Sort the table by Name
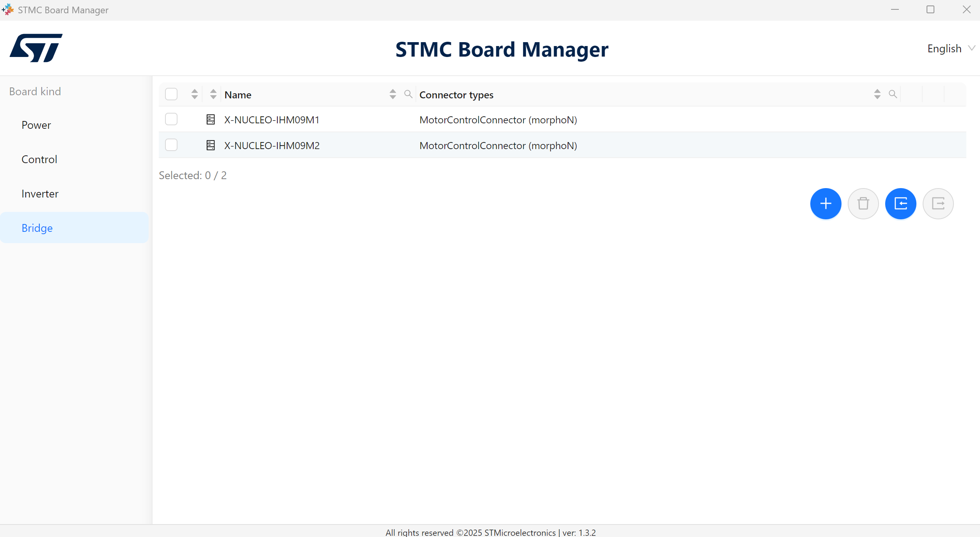This screenshot has height=537, width=980. click(x=392, y=94)
